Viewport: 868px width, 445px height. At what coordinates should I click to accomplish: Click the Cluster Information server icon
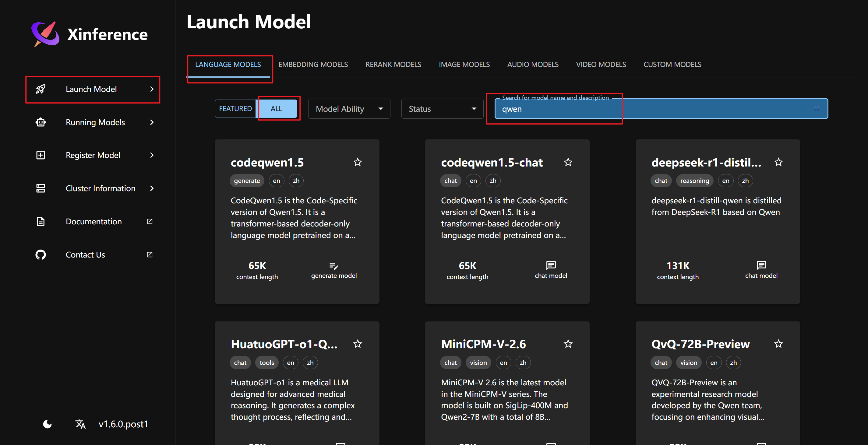point(41,188)
